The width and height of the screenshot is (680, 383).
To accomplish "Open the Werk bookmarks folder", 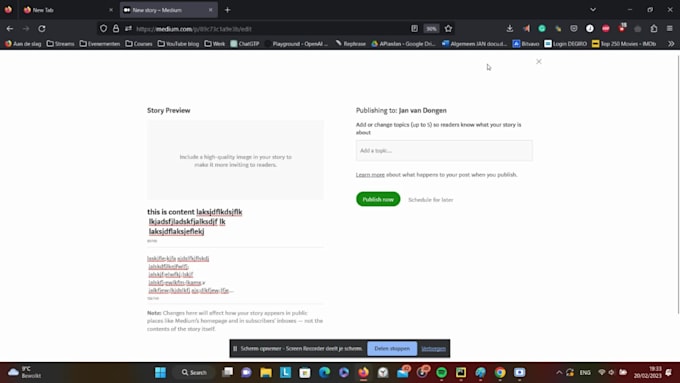I will coord(215,44).
